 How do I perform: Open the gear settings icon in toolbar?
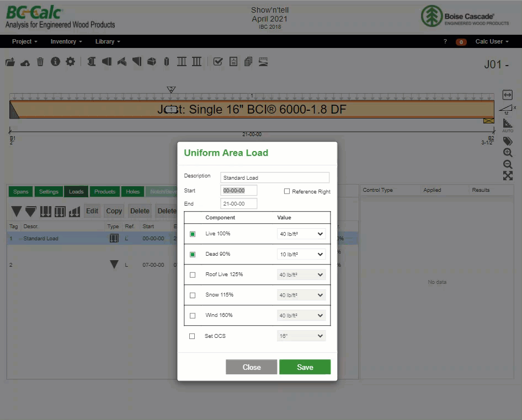70,62
